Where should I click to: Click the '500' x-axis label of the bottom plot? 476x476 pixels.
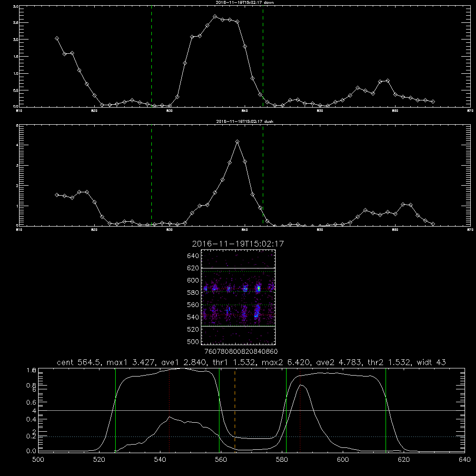point(38,460)
